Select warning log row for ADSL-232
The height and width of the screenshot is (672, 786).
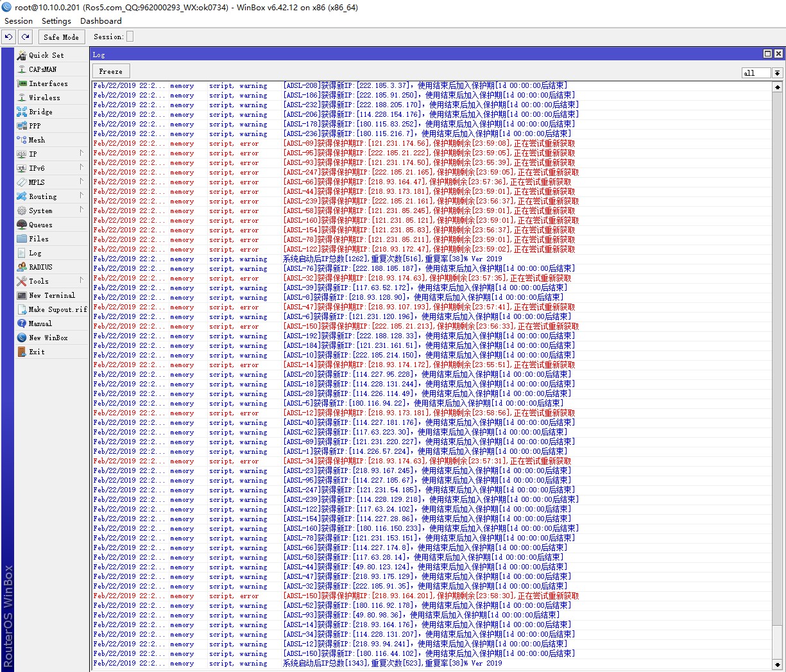pos(432,105)
